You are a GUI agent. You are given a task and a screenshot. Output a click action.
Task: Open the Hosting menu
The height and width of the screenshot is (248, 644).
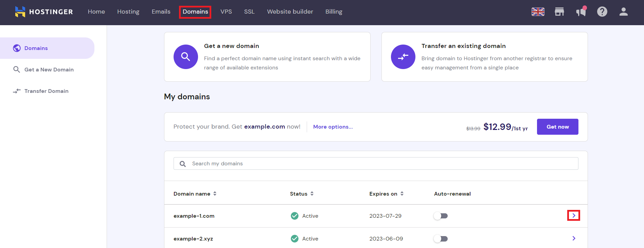coord(128,12)
